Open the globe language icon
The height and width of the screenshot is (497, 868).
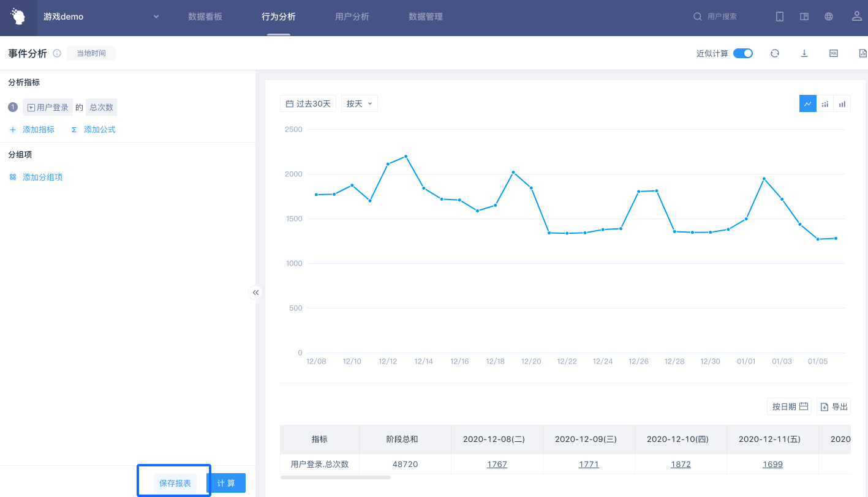coord(829,17)
